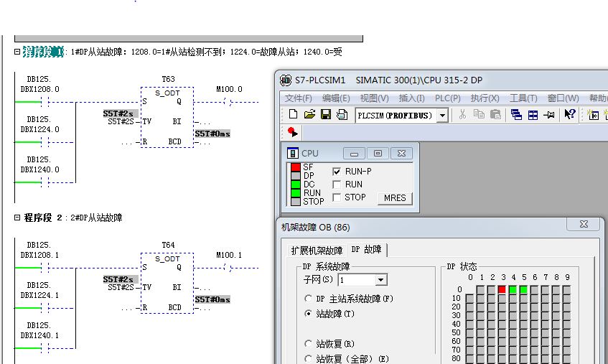Image resolution: width=608 pixels, height=364 pixels.
Task: Click the greyed Copy icon
Action: pos(479,114)
